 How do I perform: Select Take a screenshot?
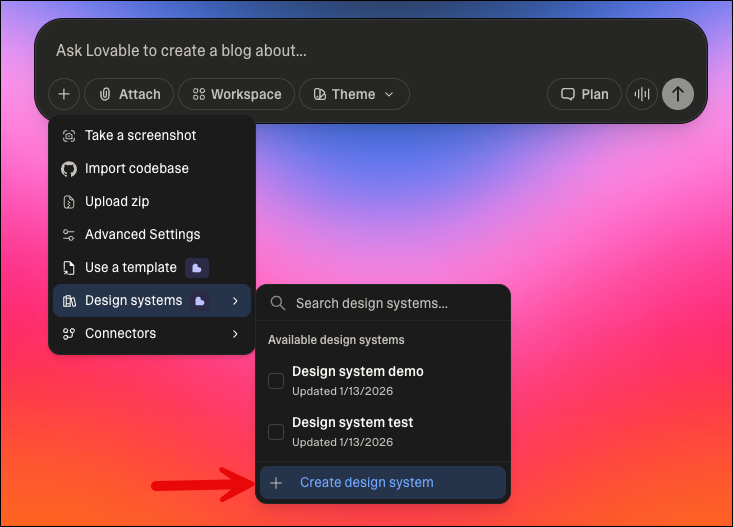152,136
